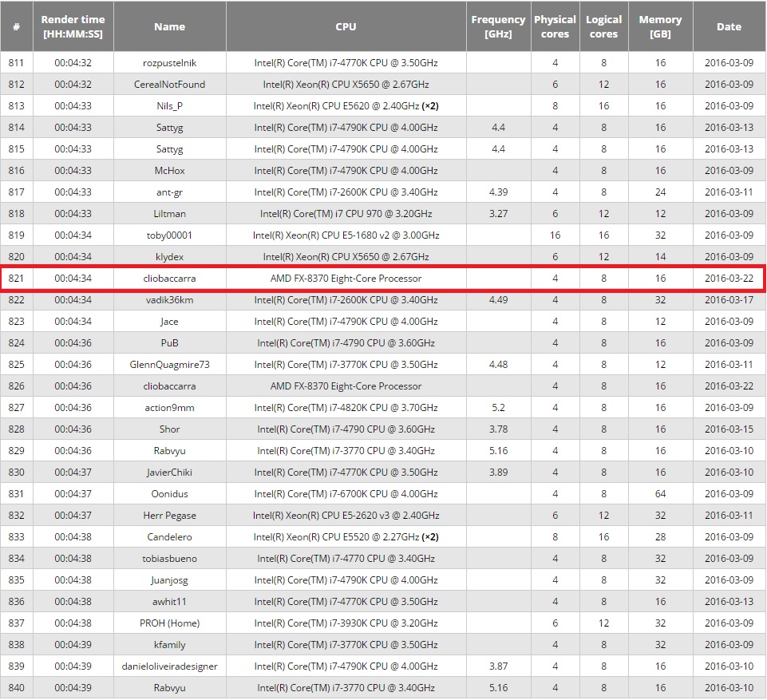The image size is (767, 700).
Task: Click the Date column header
Action: pos(729,26)
